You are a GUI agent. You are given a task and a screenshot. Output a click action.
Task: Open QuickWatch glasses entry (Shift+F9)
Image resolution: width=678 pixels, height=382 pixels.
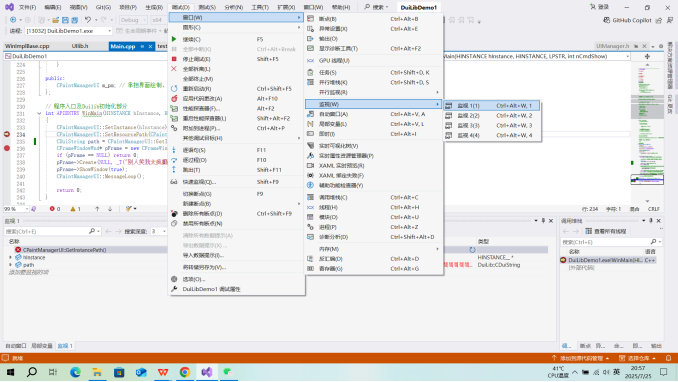tap(237, 182)
